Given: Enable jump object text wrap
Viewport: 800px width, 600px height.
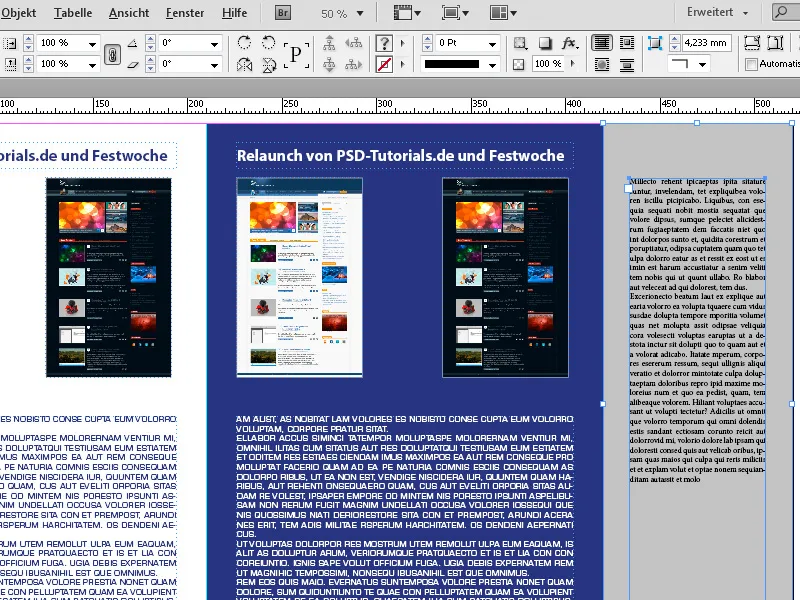Looking at the screenshot, I should 627,65.
